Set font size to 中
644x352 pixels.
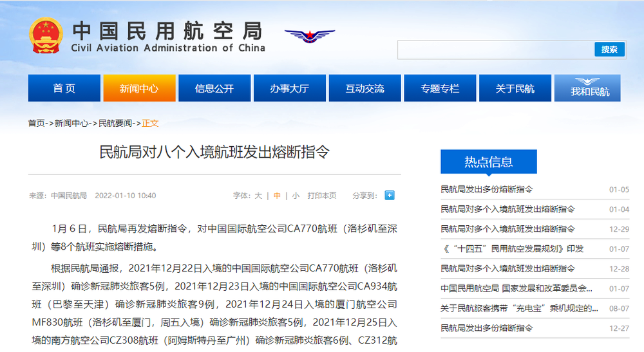click(277, 196)
